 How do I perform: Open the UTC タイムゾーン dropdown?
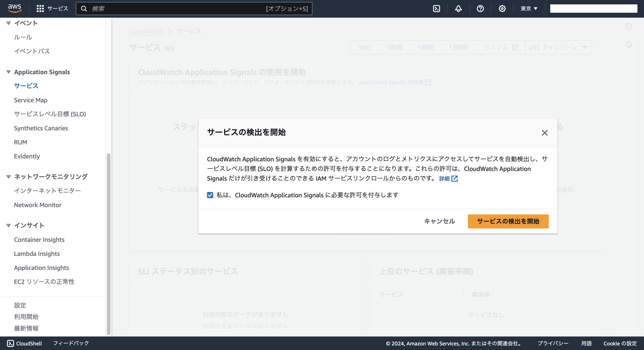pos(558,47)
